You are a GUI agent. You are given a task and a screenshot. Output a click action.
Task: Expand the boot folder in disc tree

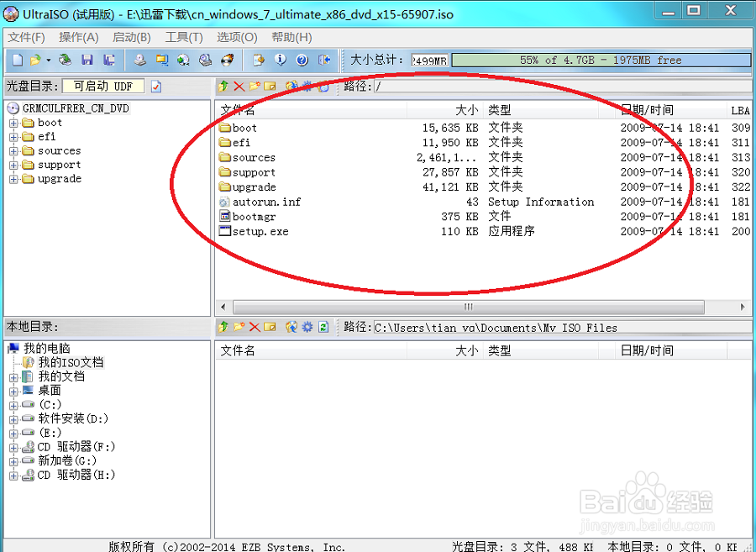(13, 123)
